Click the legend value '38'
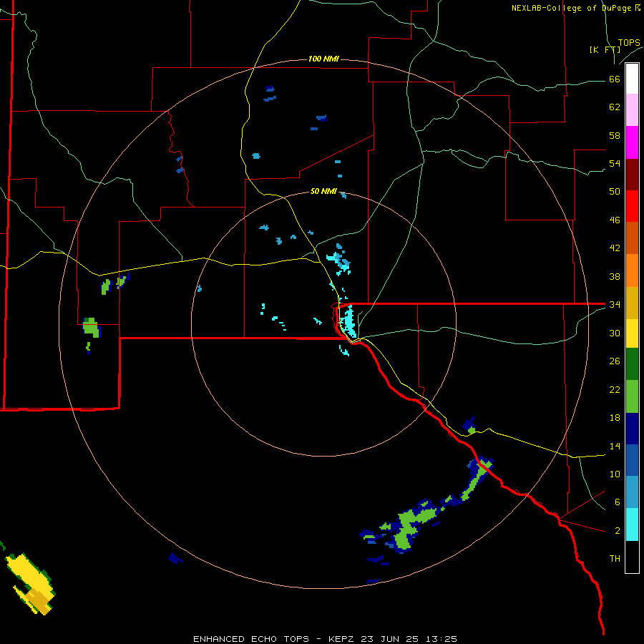 (615, 276)
